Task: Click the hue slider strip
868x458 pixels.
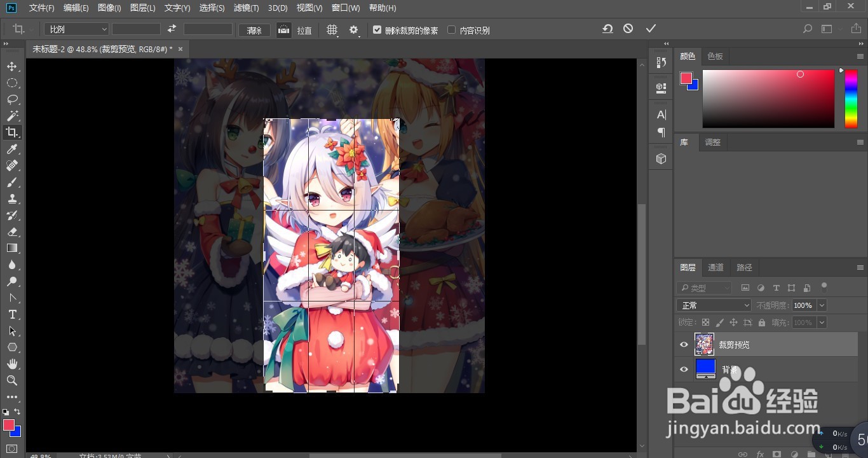Action: tap(851, 99)
